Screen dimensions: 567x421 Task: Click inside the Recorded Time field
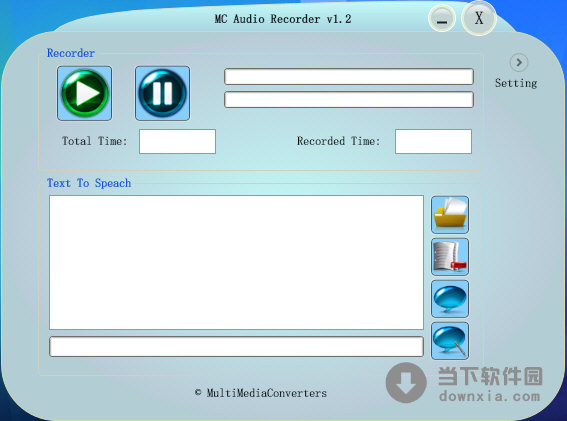[x=433, y=141]
